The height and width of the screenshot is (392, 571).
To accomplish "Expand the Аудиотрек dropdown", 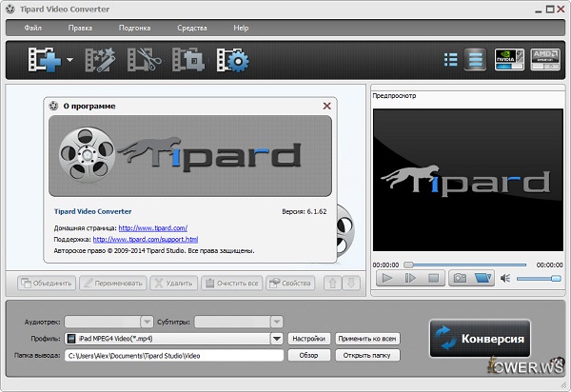I will tap(148, 322).
